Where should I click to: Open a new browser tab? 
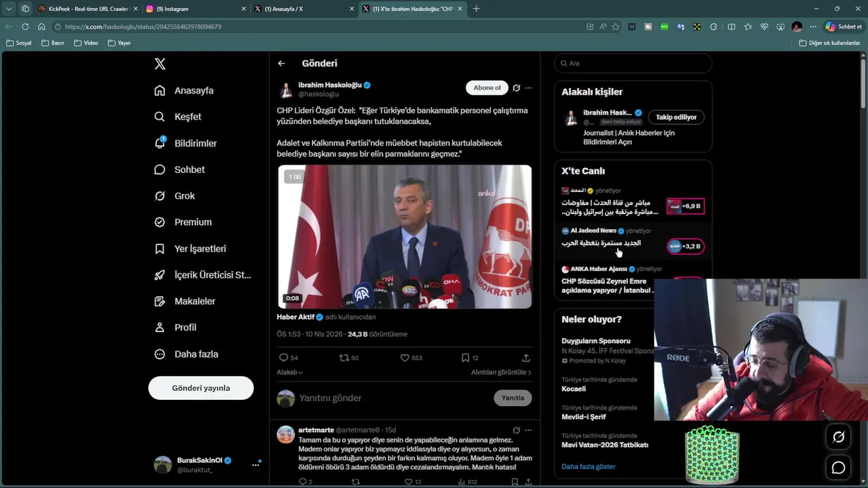pyautogui.click(x=476, y=9)
